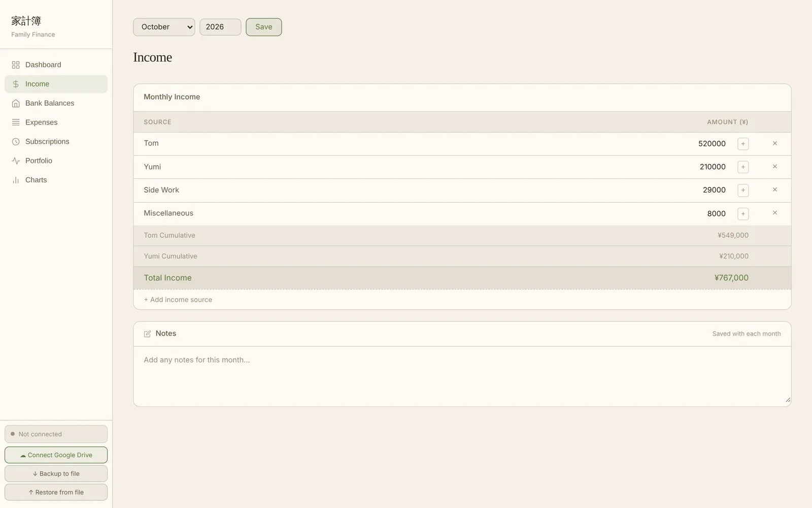This screenshot has height=508, width=812.
Task: Go to Dashboard in sidebar
Action: pyautogui.click(x=56, y=65)
